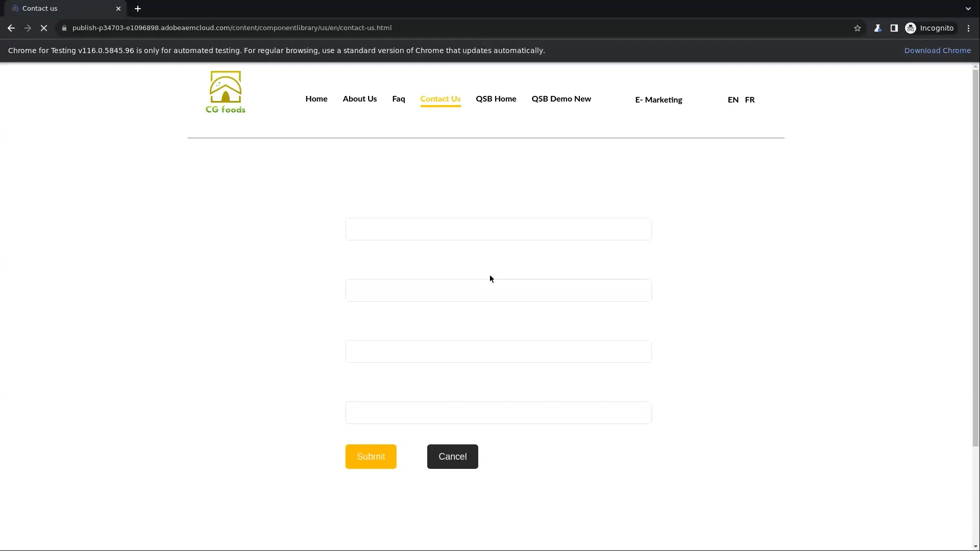Navigate to About Us page
The width and height of the screenshot is (980, 551).
[360, 98]
